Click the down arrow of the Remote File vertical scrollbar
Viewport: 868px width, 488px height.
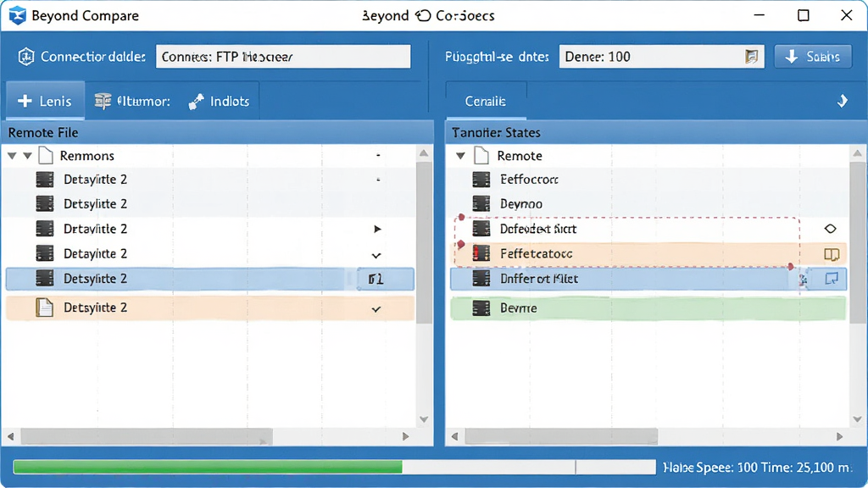(424, 419)
